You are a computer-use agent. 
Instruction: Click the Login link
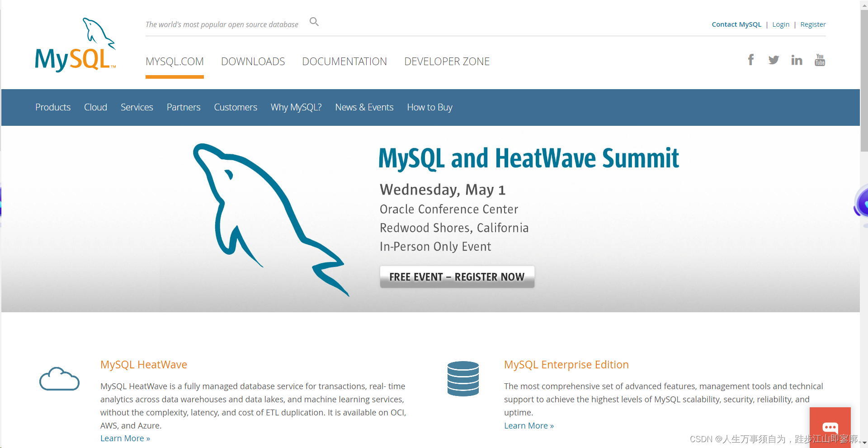[781, 24]
